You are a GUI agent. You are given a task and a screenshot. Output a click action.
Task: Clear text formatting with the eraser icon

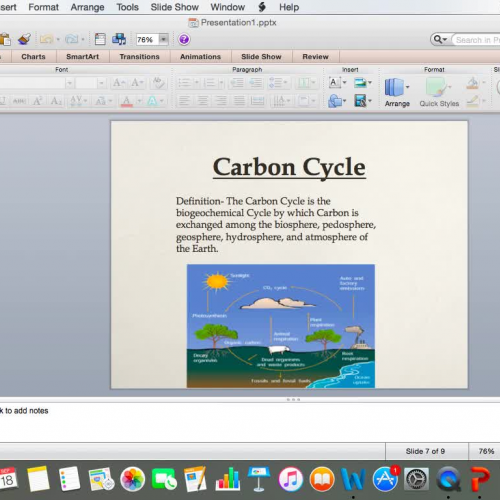[x=158, y=83]
